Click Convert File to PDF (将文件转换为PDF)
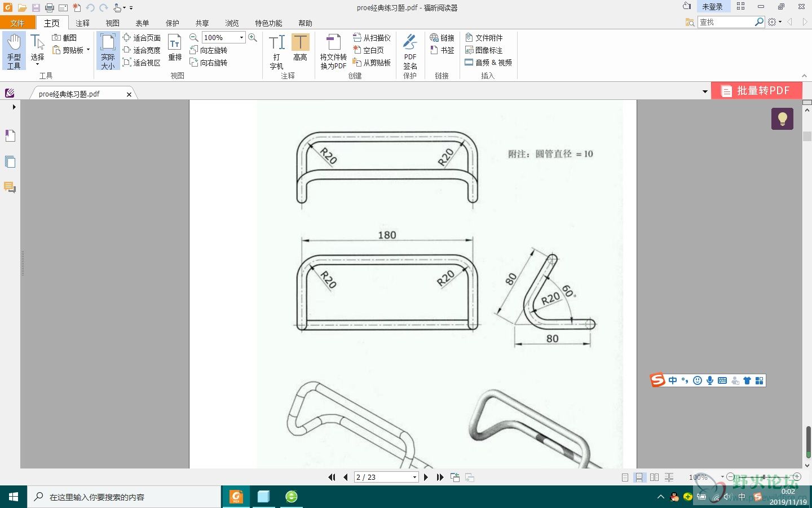Image resolution: width=812 pixels, height=508 pixels. 333,51
